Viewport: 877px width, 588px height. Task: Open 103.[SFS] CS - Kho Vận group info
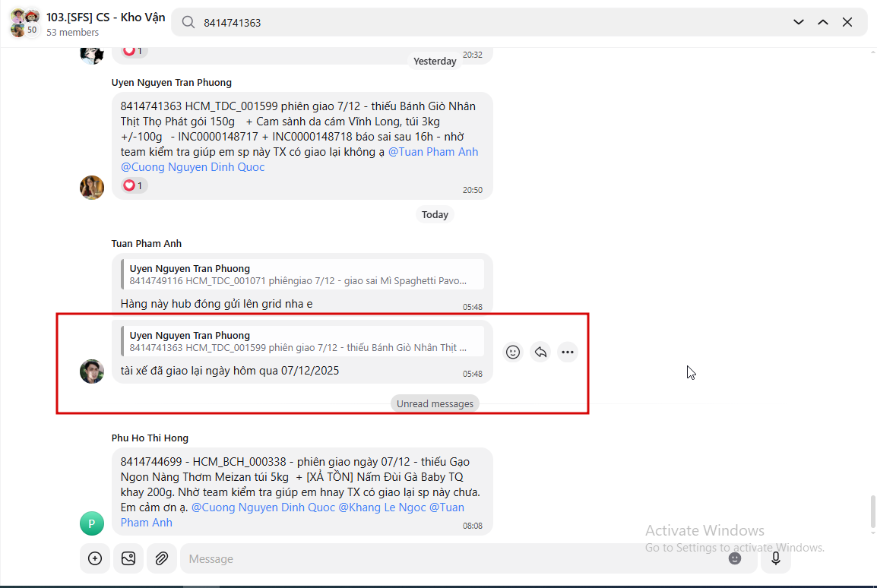[x=105, y=17]
